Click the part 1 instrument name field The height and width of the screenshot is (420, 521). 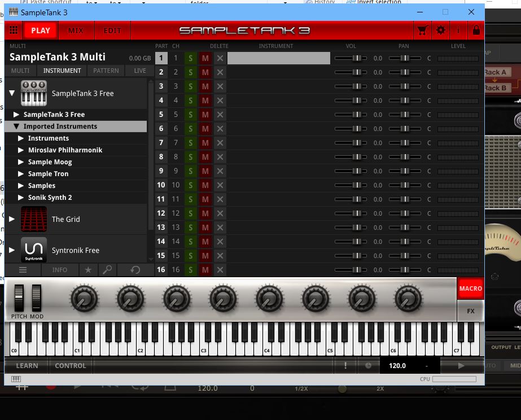point(279,59)
